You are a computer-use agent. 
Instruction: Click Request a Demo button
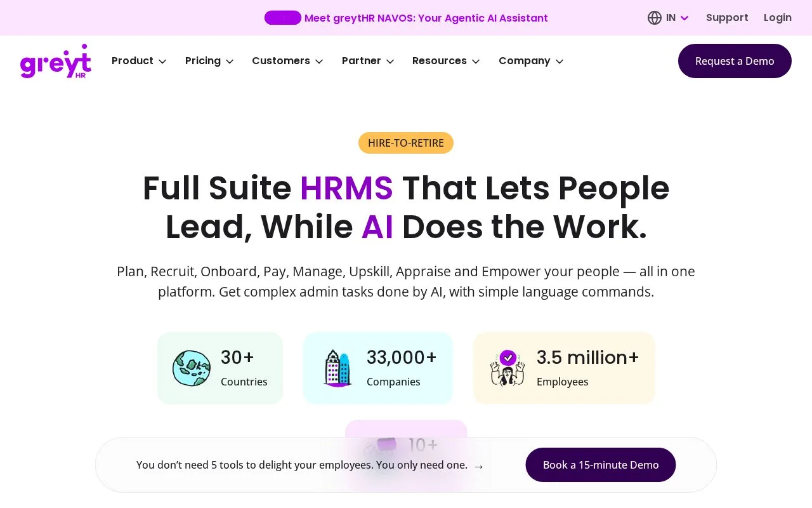coord(735,61)
